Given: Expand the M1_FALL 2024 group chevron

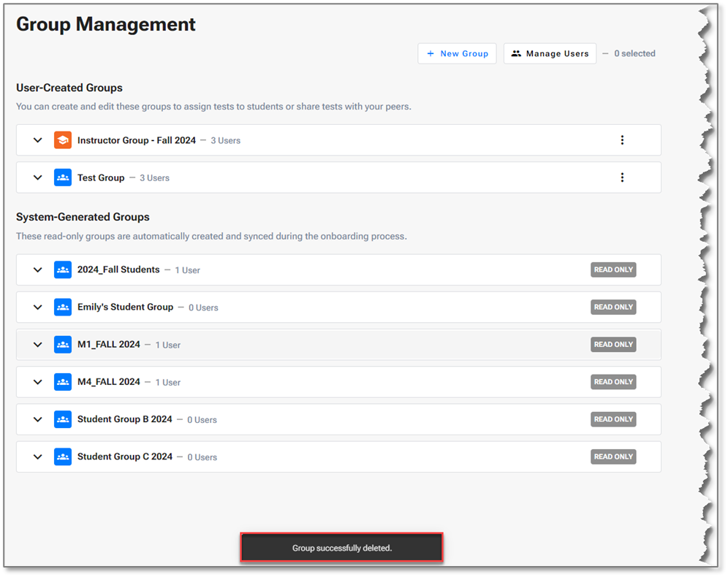Looking at the screenshot, I should pos(38,345).
